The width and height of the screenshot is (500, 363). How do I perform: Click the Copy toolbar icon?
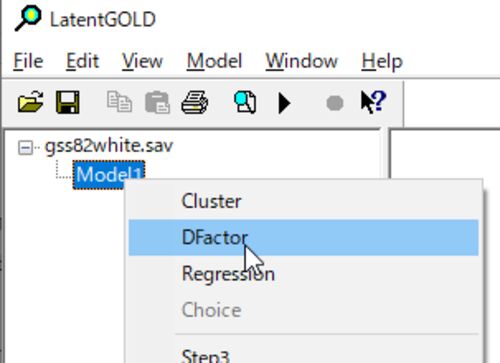coord(119,102)
